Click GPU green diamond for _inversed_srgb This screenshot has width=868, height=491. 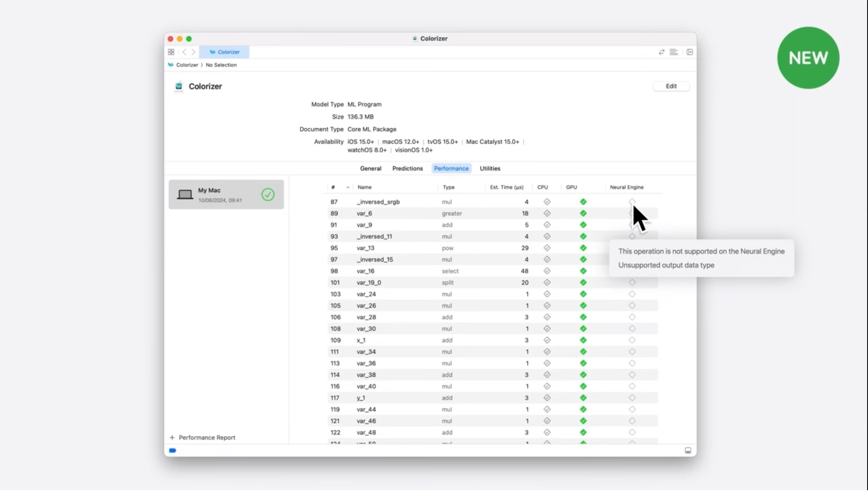tap(583, 202)
